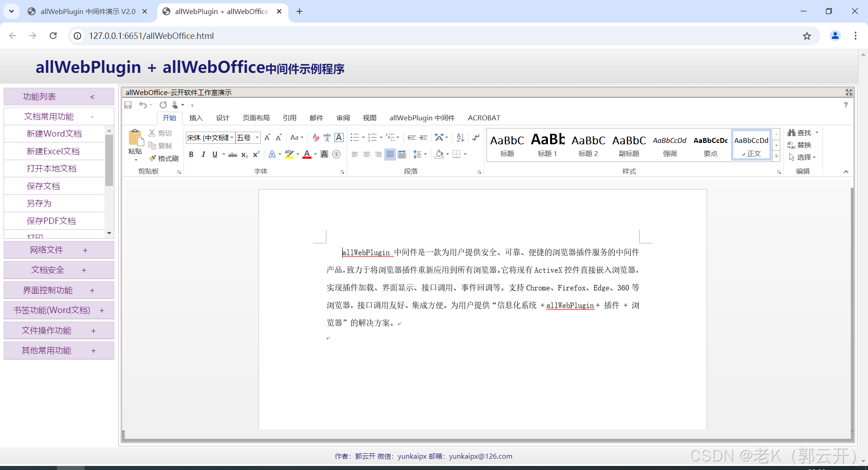Open the font name dropdown 宋体

click(x=232, y=138)
